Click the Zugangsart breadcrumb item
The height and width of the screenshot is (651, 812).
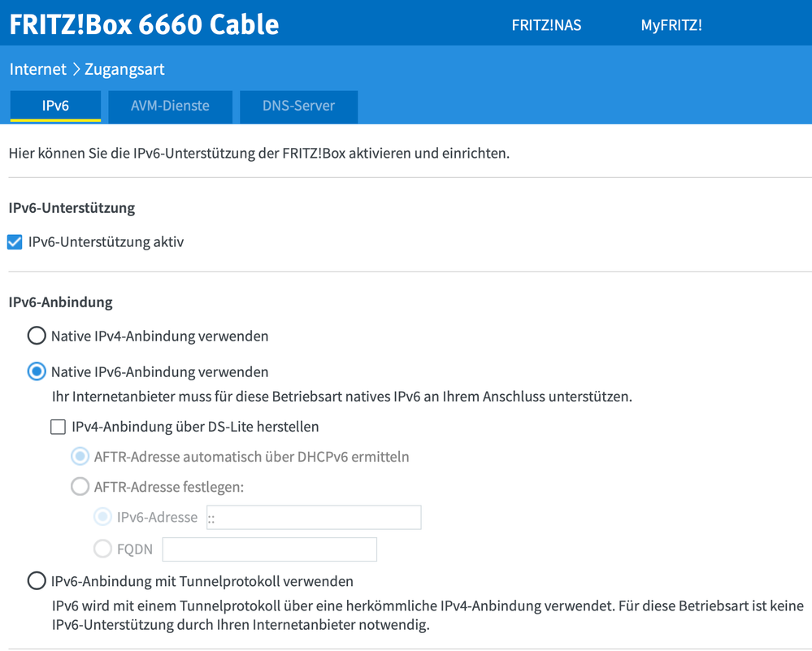(124, 69)
